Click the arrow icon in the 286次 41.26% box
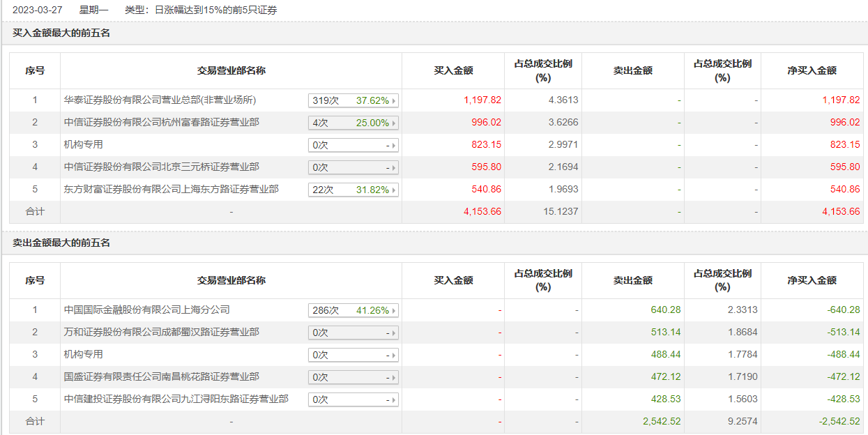 click(x=393, y=311)
